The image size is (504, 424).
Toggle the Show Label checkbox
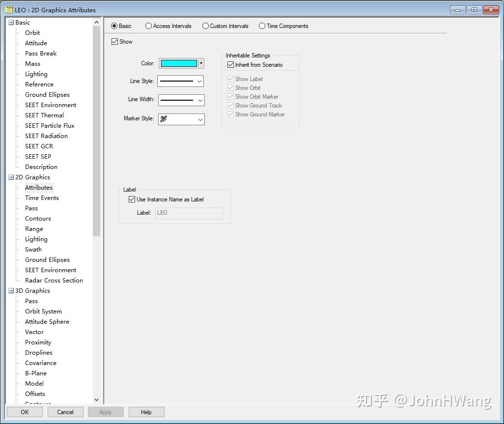pyautogui.click(x=230, y=79)
